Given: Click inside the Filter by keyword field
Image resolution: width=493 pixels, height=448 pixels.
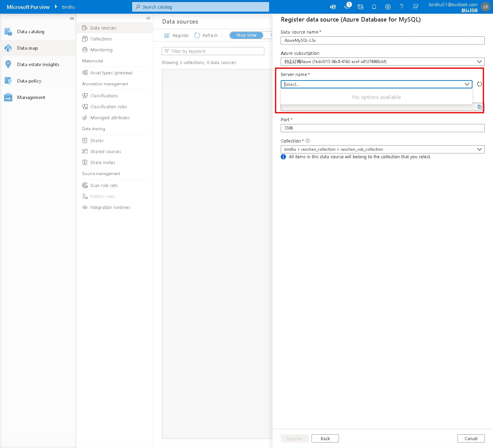Looking at the screenshot, I should tap(213, 51).
